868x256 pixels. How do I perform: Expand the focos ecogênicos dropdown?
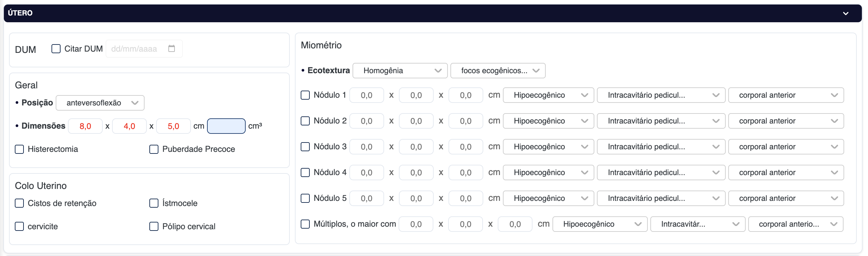coord(498,71)
